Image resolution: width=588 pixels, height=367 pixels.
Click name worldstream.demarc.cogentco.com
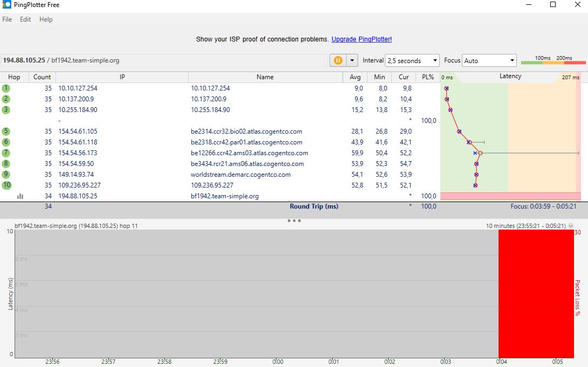[x=240, y=174]
